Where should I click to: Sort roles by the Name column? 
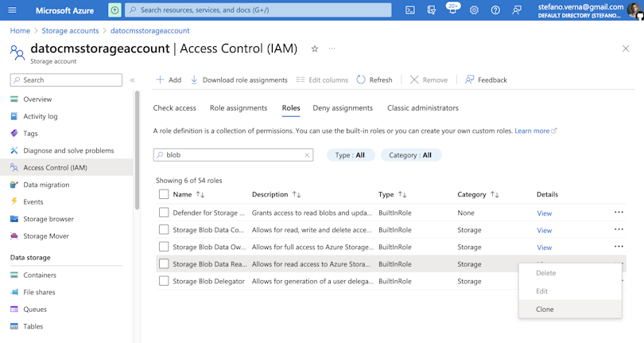[x=188, y=194]
